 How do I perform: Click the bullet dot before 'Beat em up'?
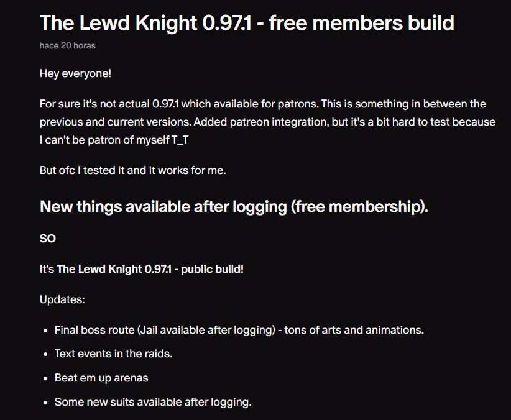click(45, 378)
